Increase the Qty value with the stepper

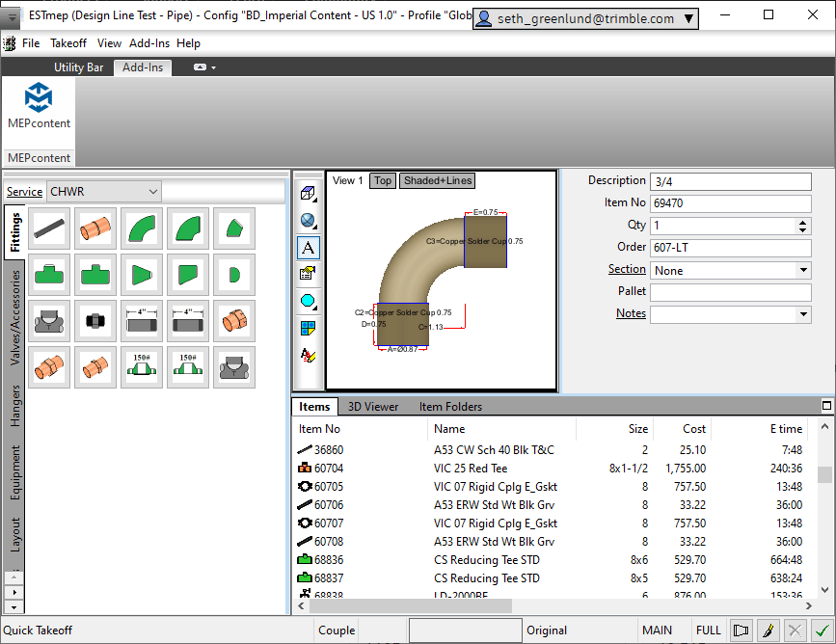(x=803, y=222)
